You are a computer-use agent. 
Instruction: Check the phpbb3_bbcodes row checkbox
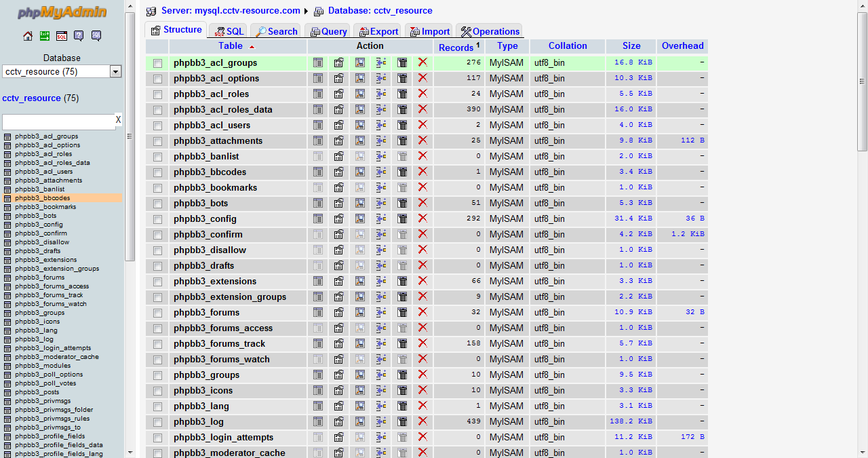(x=157, y=172)
